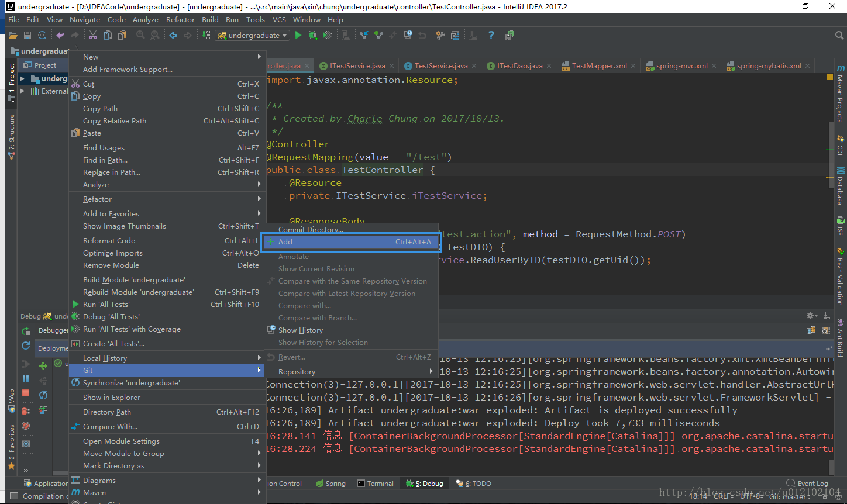The height and width of the screenshot is (504, 847).
Task: Click the Save All toolbar icon
Action: tap(27, 36)
